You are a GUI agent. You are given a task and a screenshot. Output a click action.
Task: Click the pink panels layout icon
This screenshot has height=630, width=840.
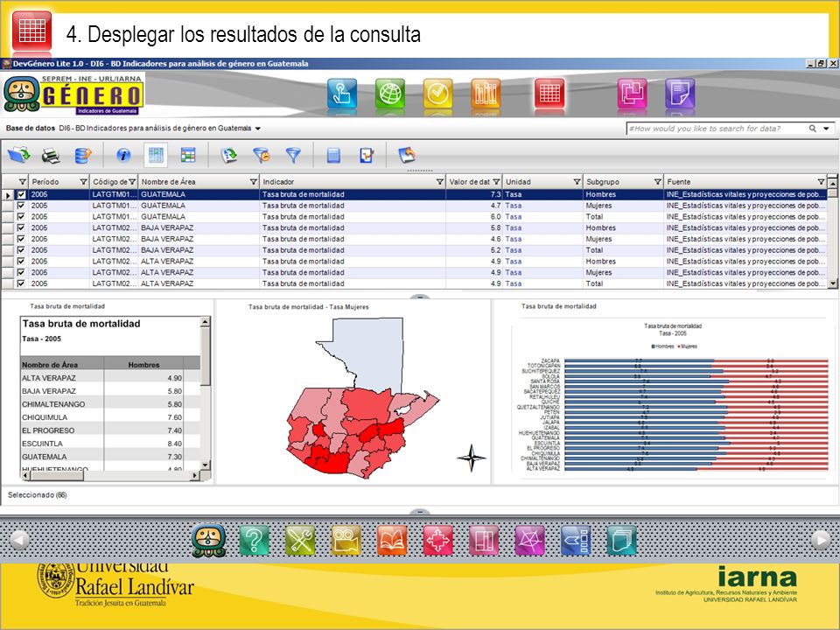point(484,540)
